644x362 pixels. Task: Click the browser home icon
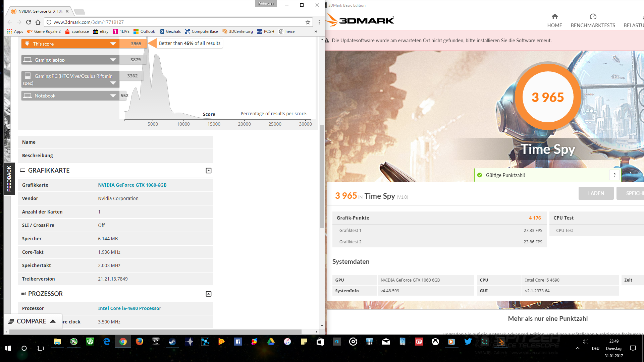pos(38,22)
